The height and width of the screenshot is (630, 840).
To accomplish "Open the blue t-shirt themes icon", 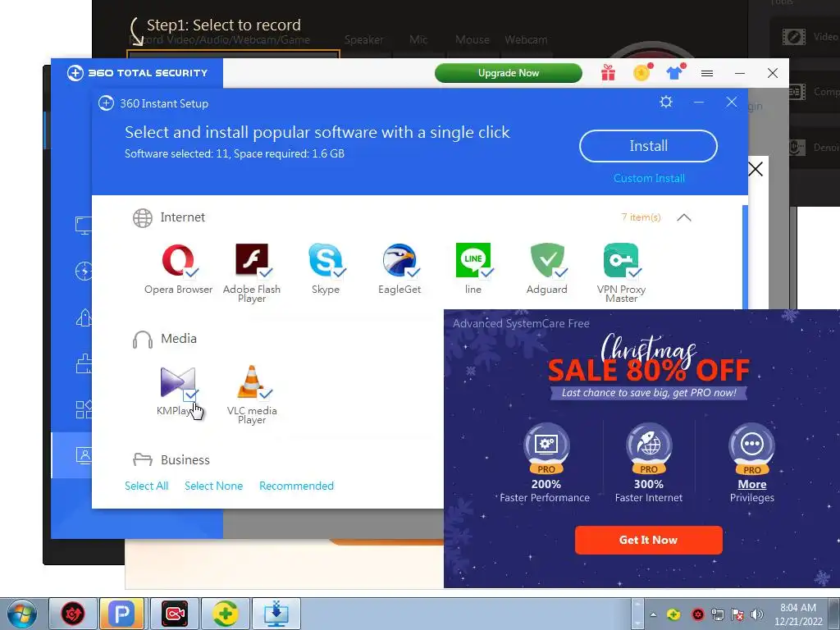I will click(x=675, y=72).
